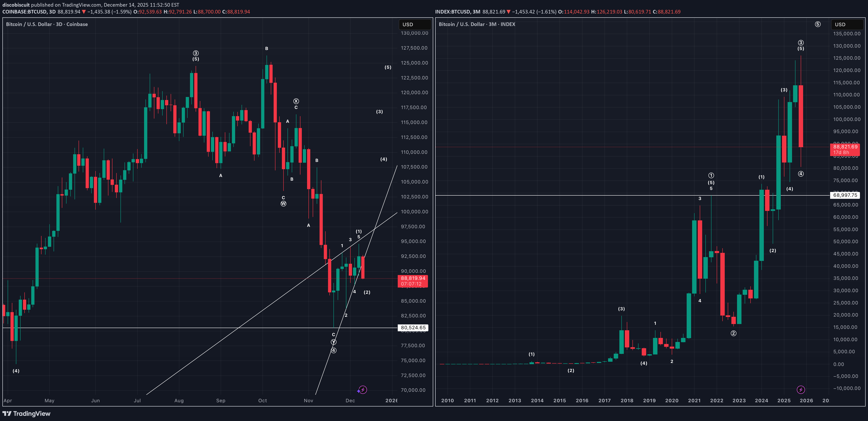
Task: Toggle the USD currency unit on the 3D chart
Action: click(x=408, y=24)
